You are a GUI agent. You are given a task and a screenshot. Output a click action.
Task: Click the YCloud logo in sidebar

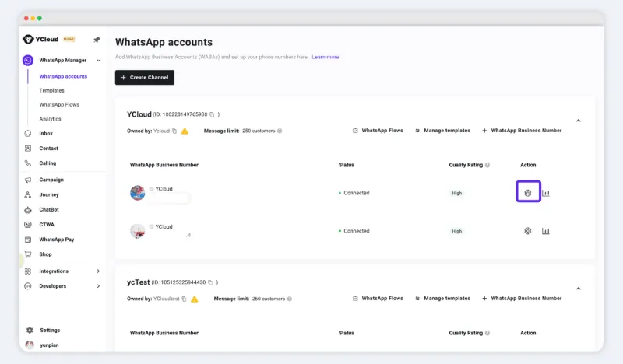coord(40,39)
